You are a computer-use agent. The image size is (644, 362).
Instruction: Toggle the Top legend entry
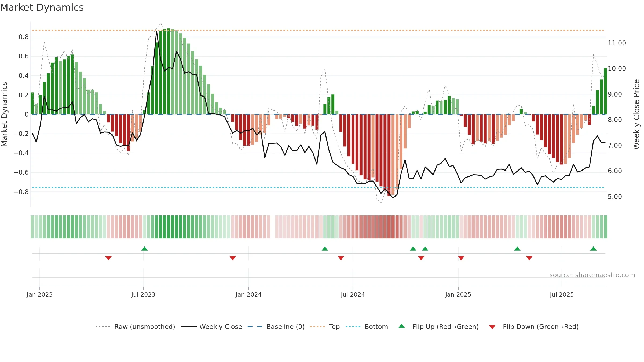tap(334, 327)
